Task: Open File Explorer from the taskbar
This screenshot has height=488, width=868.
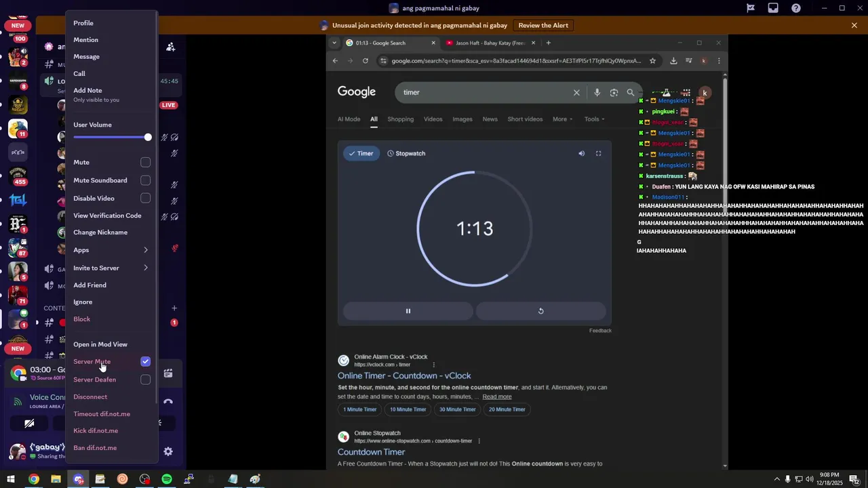Action: 56,479
